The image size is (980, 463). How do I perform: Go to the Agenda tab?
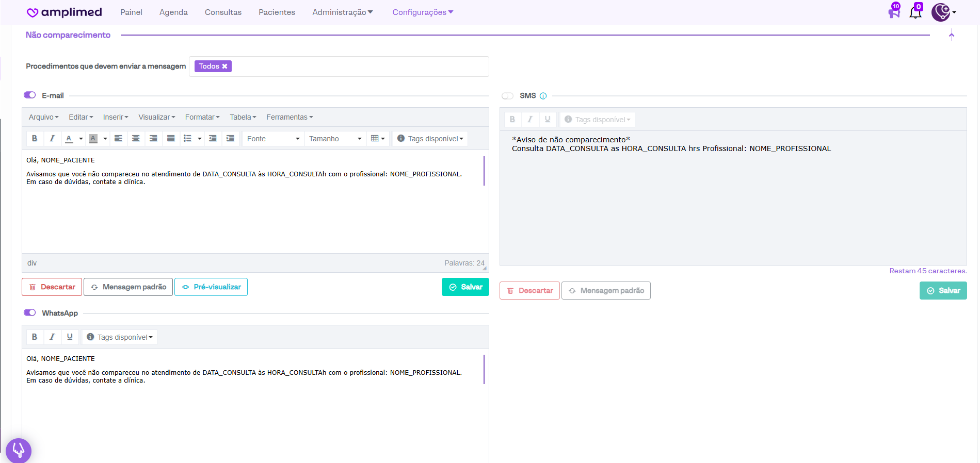(173, 12)
